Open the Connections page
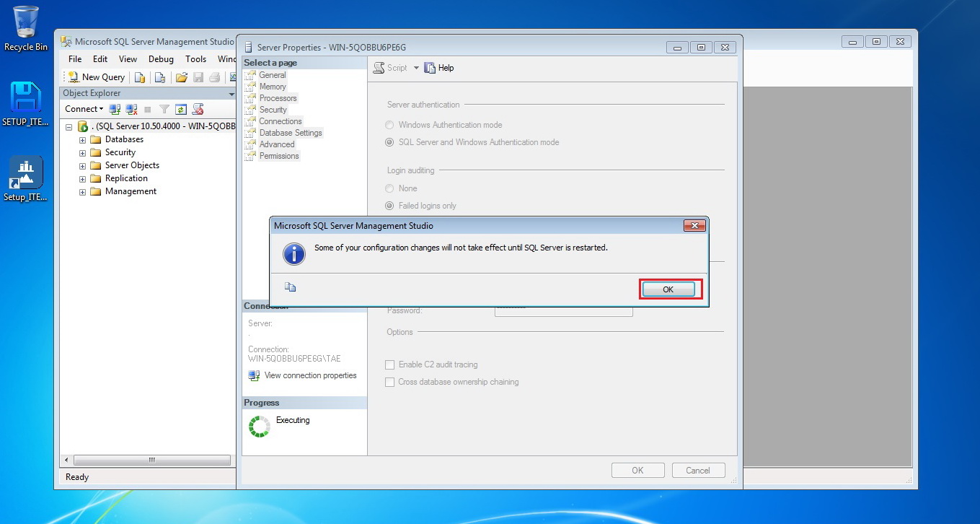Viewport: 980px width, 524px height. coord(281,121)
